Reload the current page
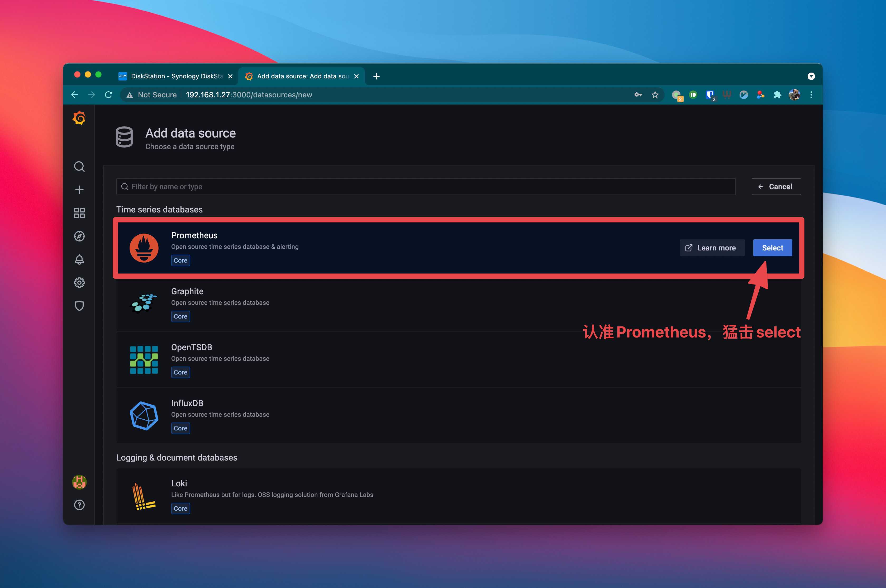886x588 pixels. tap(109, 95)
